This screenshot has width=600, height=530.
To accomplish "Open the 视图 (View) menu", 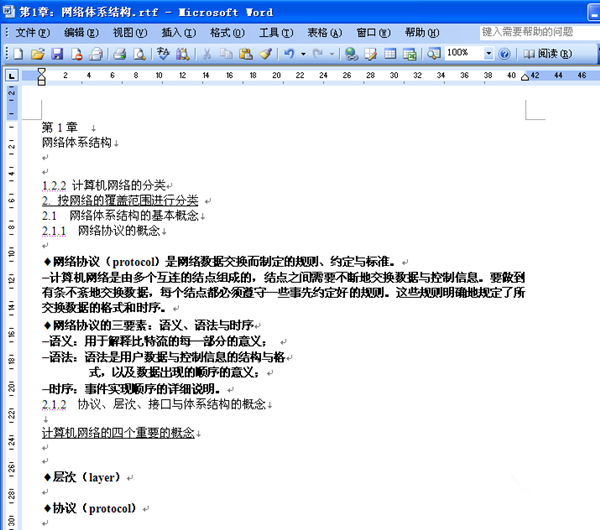I will [130, 33].
